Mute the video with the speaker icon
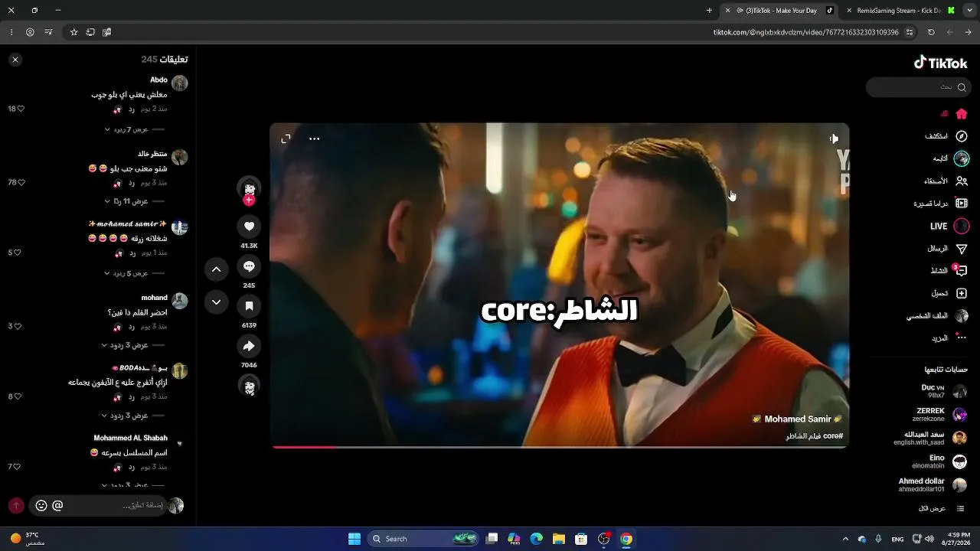This screenshot has width=980, height=551. [834, 139]
